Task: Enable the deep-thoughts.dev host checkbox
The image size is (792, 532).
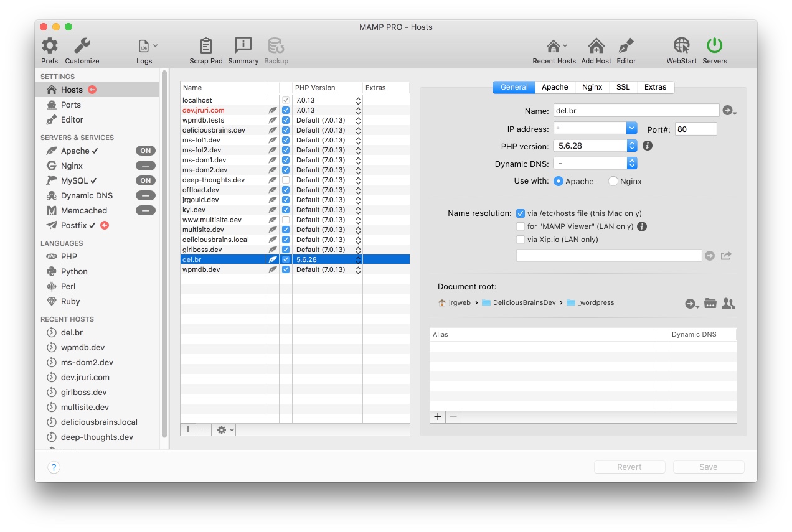Action: (x=286, y=180)
